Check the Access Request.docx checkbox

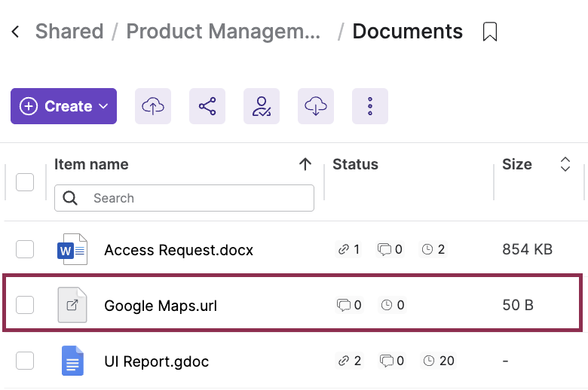pos(25,249)
